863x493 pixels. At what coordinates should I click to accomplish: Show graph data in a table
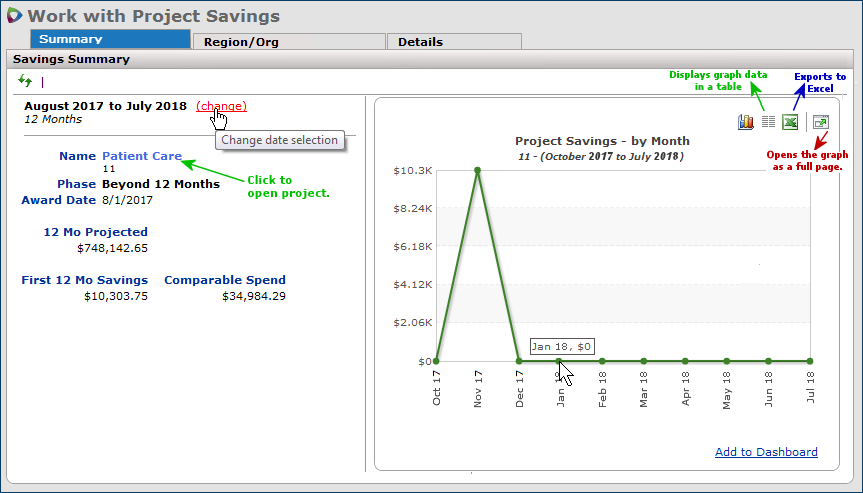[x=768, y=122]
